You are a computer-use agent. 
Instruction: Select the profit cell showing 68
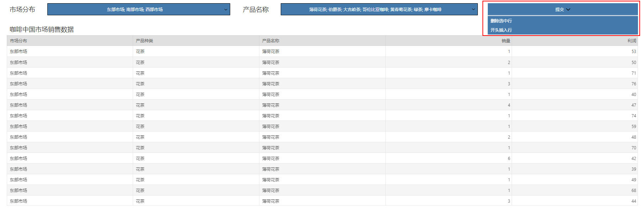click(633, 191)
